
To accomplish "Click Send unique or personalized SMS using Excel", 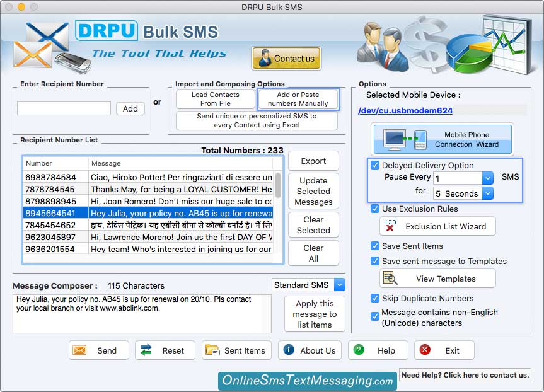I will tap(257, 120).
